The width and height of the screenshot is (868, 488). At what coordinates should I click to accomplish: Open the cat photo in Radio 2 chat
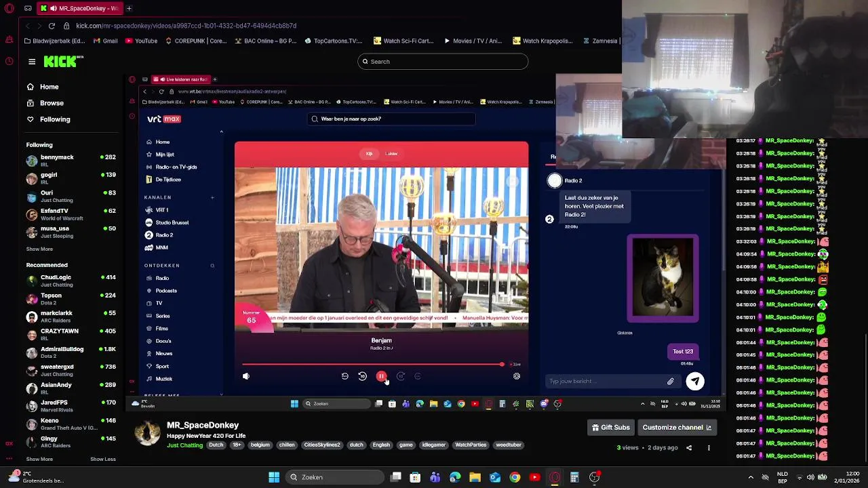663,277
